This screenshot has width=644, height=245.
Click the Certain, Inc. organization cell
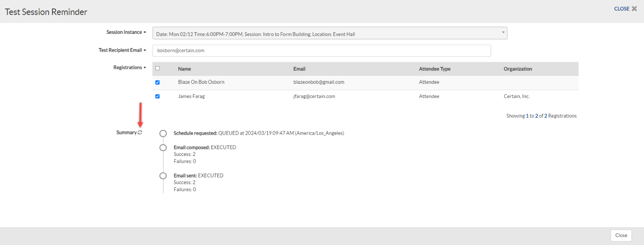(516, 96)
